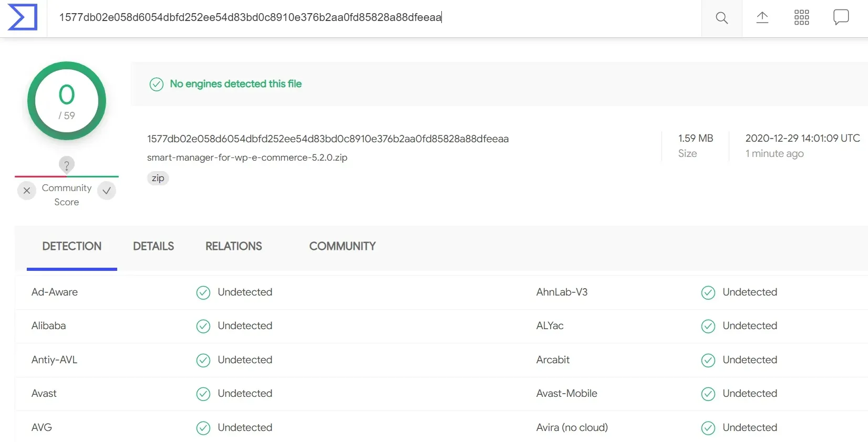Click the Avira (no cloud) engine name

coord(572,427)
